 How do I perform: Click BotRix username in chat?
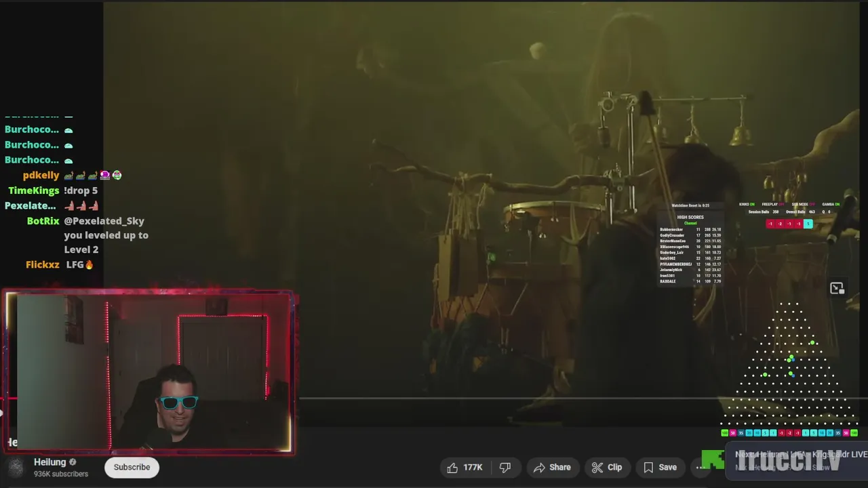click(43, 221)
